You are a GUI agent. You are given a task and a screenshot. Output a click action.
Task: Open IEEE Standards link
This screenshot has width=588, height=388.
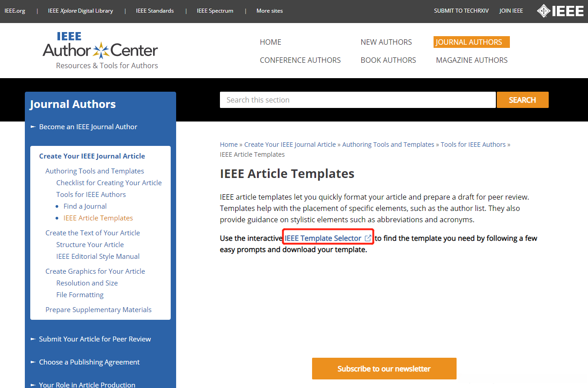pos(155,11)
